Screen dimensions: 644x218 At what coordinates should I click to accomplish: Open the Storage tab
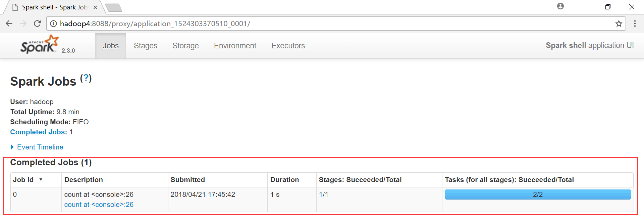tap(185, 46)
